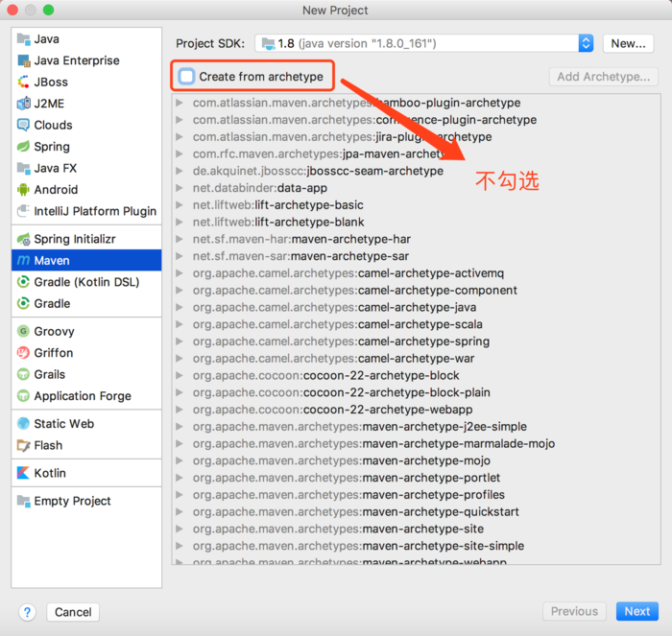
Task: Select maven-archetype-j2ee-simple row text
Action: click(x=360, y=427)
